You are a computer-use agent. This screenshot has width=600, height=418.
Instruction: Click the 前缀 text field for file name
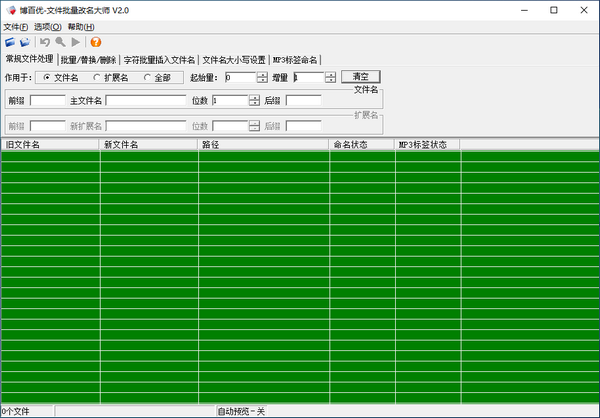click(x=47, y=101)
